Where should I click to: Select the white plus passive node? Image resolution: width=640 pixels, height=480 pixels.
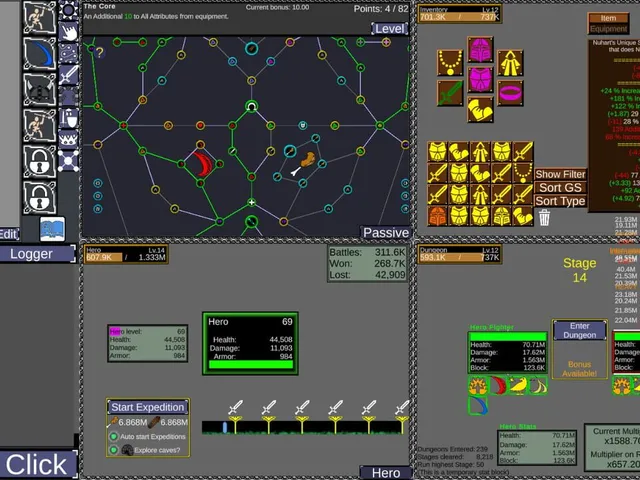point(252,202)
